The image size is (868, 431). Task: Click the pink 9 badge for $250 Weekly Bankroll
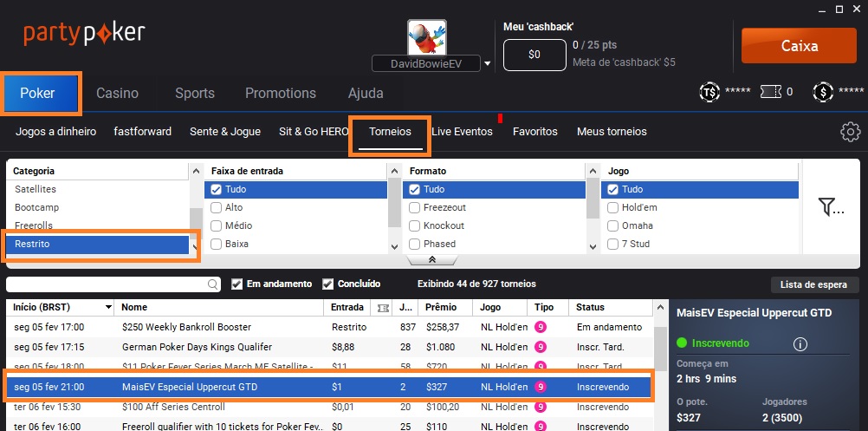[541, 327]
